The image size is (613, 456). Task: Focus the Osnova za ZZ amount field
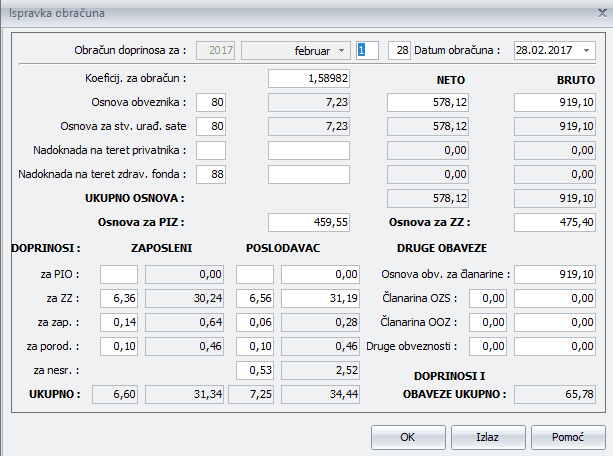(x=555, y=222)
